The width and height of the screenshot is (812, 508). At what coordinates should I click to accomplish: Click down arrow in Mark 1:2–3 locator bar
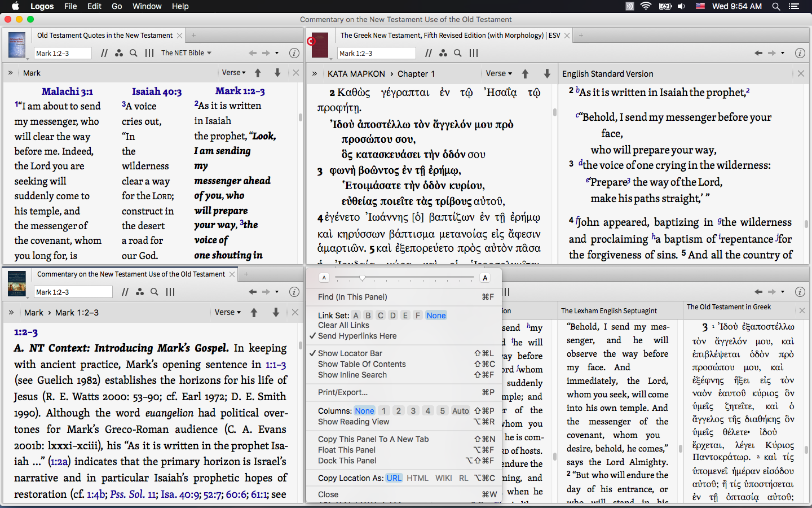276,312
